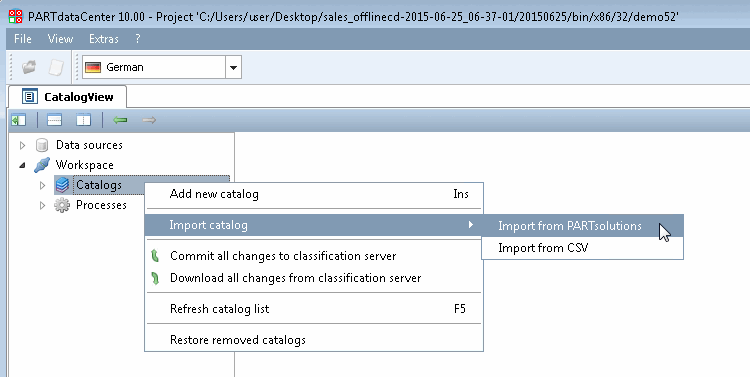Toggle the tree panel icon in CatalogView toolbar
Viewport: 750px width, 377px height.
pos(19,120)
